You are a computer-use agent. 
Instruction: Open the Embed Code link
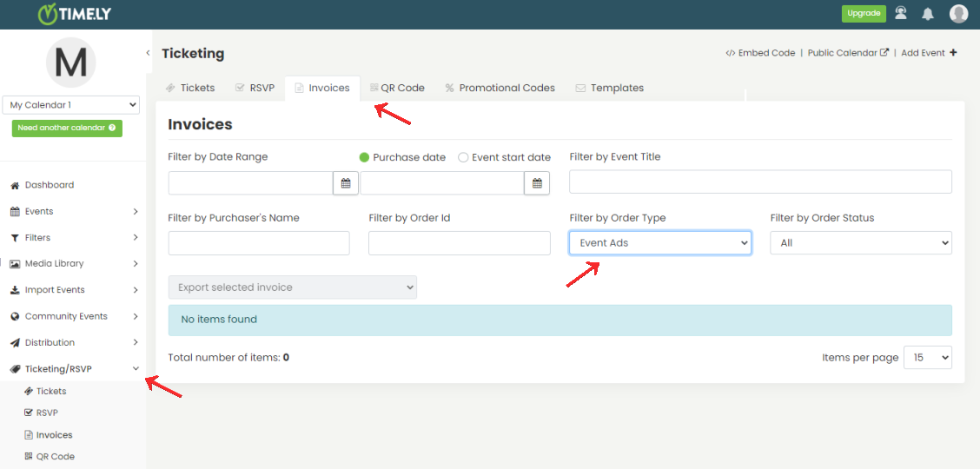[760, 53]
